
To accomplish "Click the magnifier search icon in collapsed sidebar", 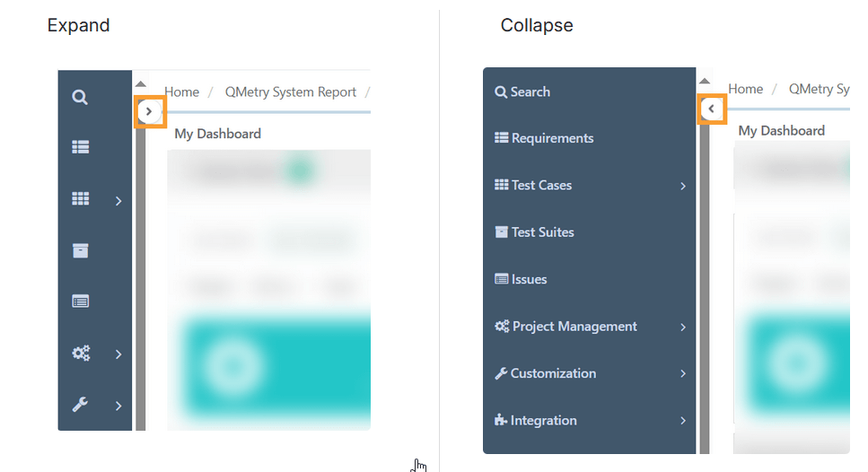I will 80,97.
